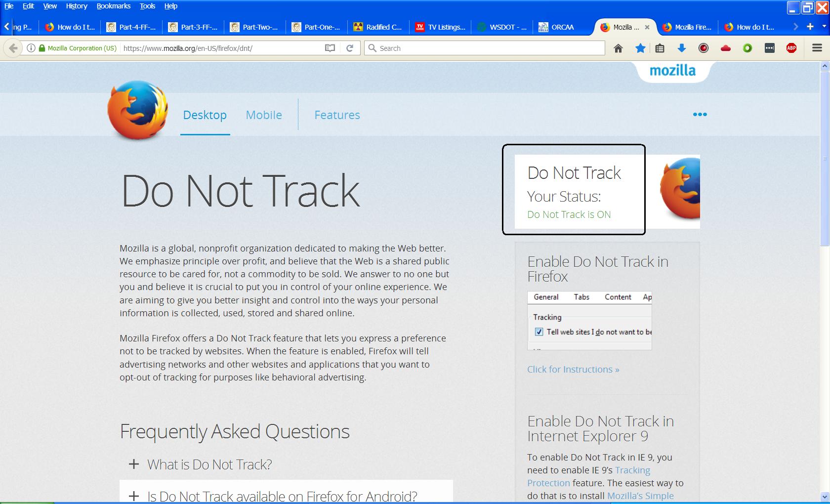Switch to the Part-3-FF tab
This screenshot has height=504, width=830.
pos(194,27)
